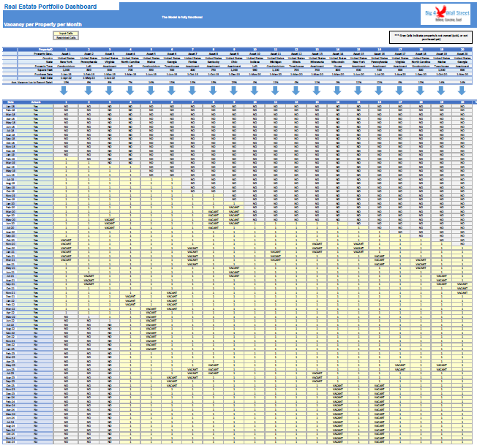Click the blue down arrow under Asset 20

pyautogui.click(x=462, y=91)
